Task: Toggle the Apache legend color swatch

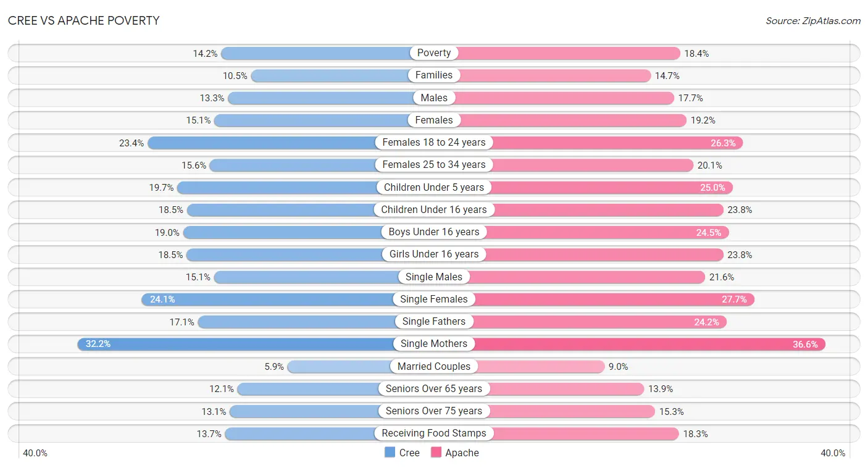Action: coord(436,453)
